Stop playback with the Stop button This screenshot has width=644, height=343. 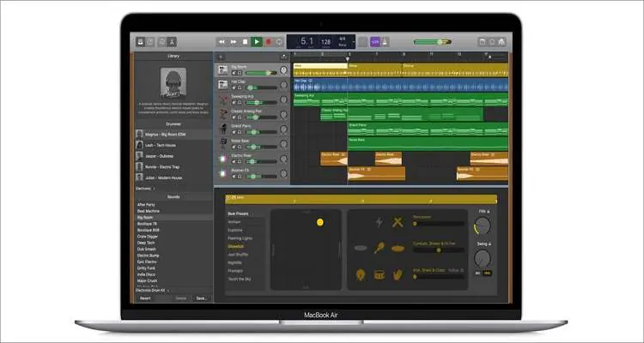coord(246,42)
